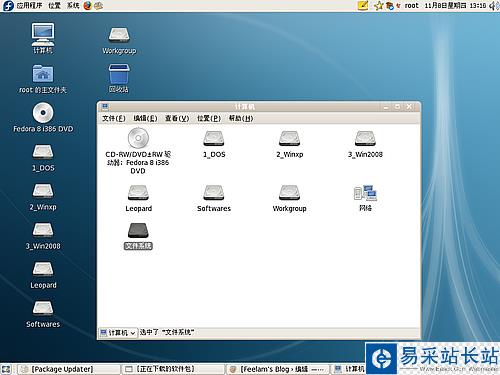Launch the Firefox browser from the top panel
The width and height of the screenshot is (500, 375).
pos(88,5)
